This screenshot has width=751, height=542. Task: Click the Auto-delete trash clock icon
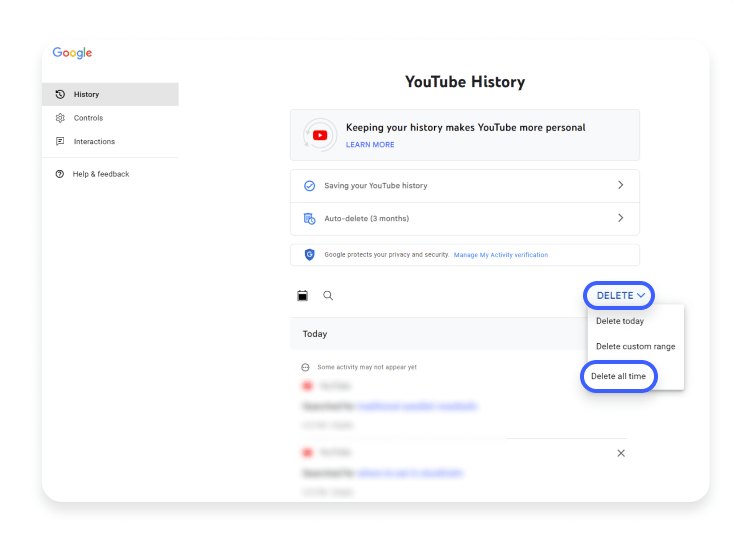(x=309, y=219)
